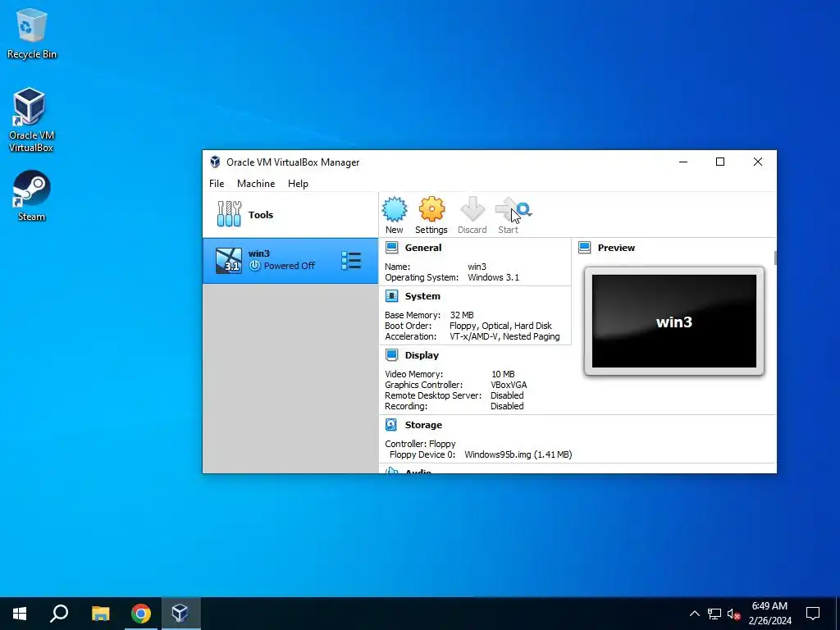Click the Operating System value Windows 3.1
The height and width of the screenshot is (630, 840).
click(493, 277)
